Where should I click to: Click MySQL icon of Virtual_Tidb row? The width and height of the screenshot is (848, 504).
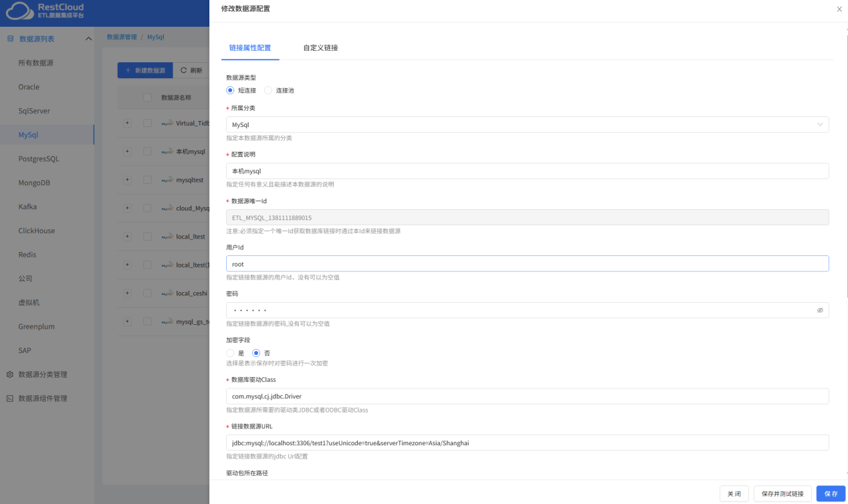(x=167, y=124)
